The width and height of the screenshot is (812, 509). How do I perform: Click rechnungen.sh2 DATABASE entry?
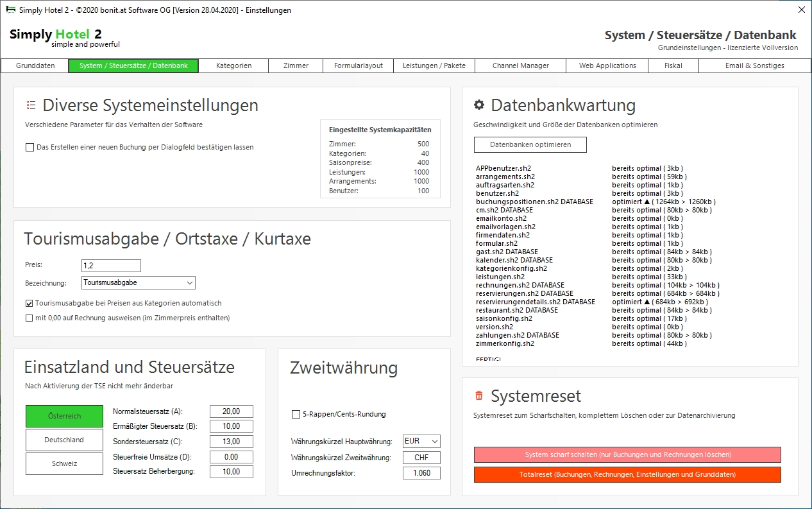(x=520, y=285)
